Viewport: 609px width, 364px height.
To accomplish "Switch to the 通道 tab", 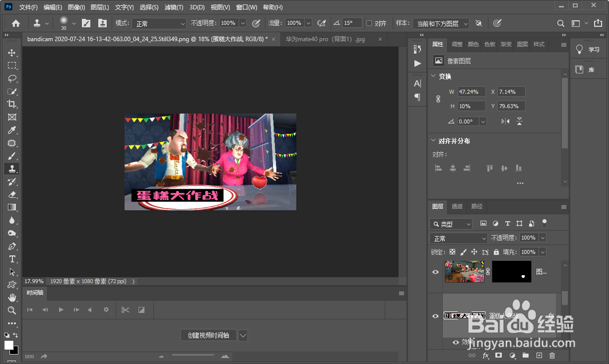I will point(457,206).
